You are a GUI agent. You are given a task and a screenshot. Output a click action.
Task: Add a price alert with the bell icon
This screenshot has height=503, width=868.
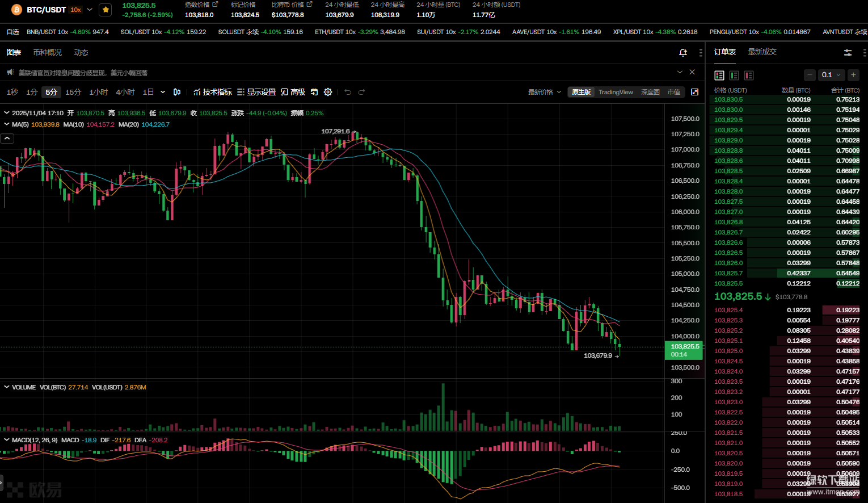[x=683, y=53]
